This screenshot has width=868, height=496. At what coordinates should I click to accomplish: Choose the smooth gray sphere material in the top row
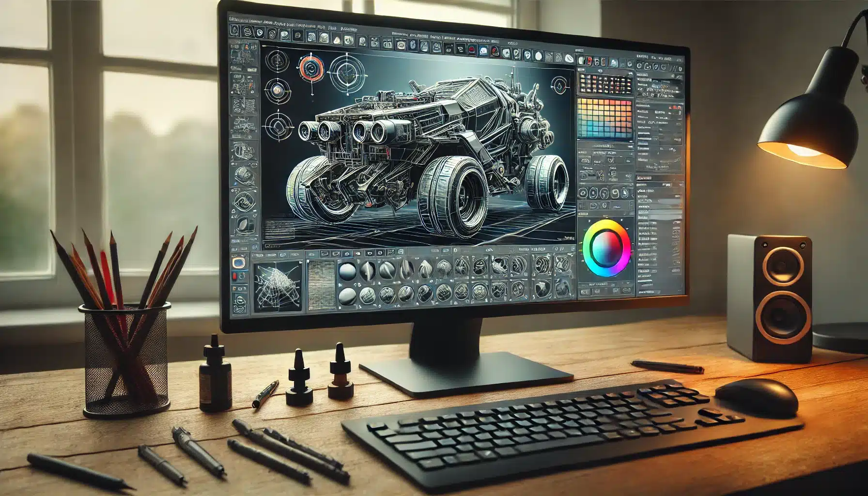pyautogui.click(x=347, y=270)
